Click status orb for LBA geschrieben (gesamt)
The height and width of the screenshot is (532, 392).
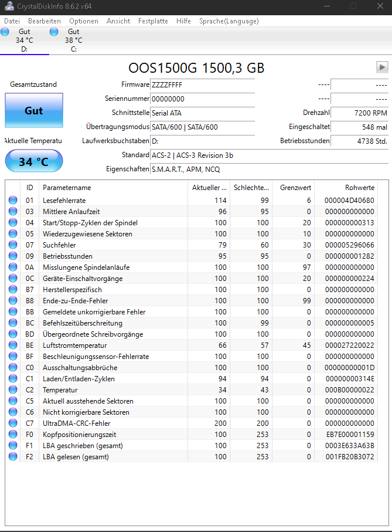click(13, 445)
